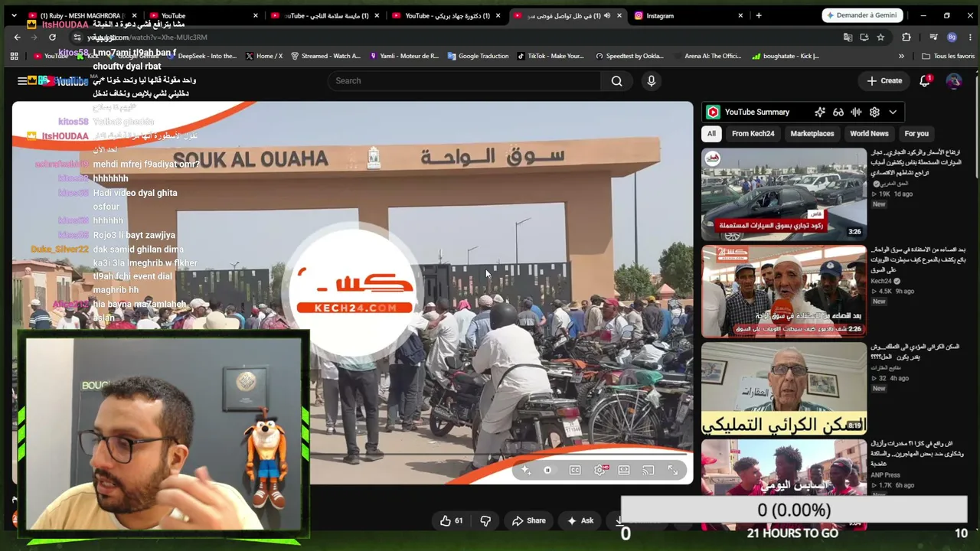980x551 pixels.
Task: Open the Streamed - Watch A... bookmark
Action: (x=325, y=56)
